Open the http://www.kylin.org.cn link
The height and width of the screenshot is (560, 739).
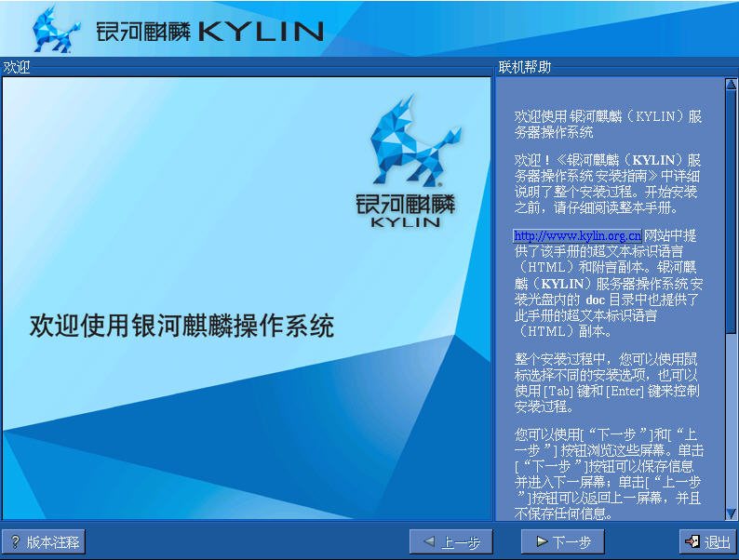coord(577,235)
